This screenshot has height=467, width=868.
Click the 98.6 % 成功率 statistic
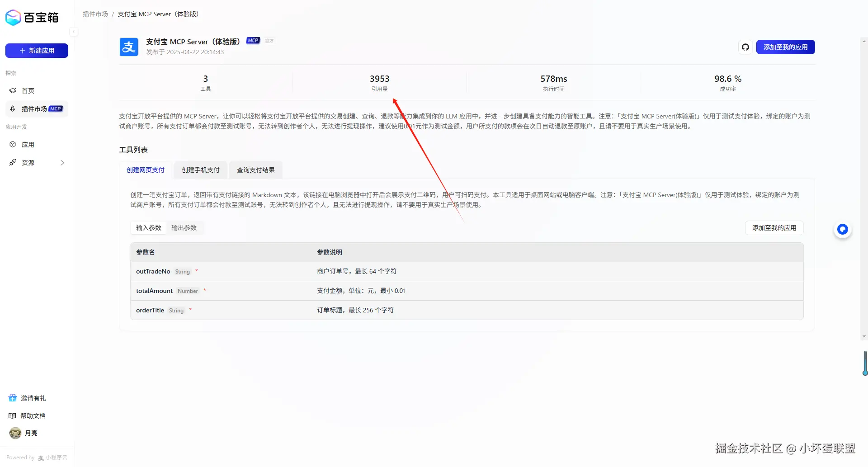(728, 83)
